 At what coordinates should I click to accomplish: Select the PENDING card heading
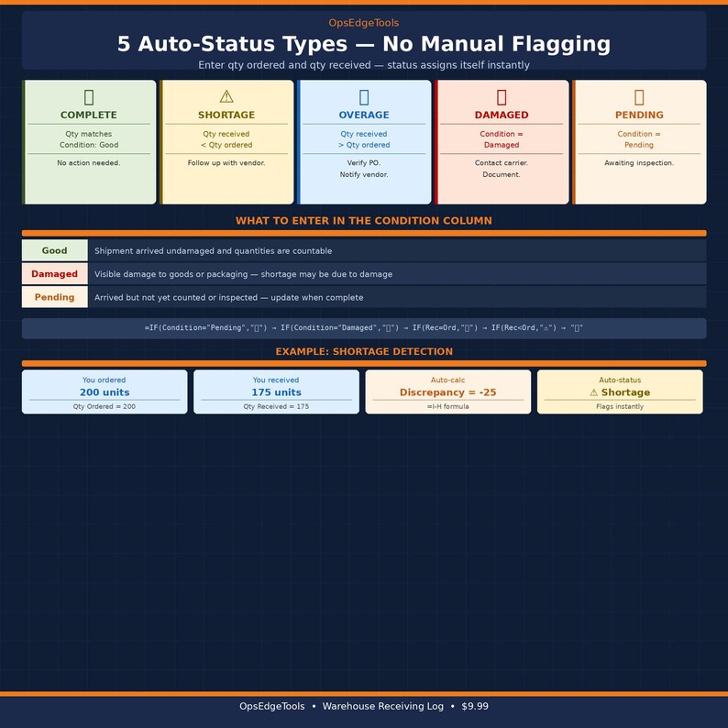pyautogui.click(x=639, y=115)
